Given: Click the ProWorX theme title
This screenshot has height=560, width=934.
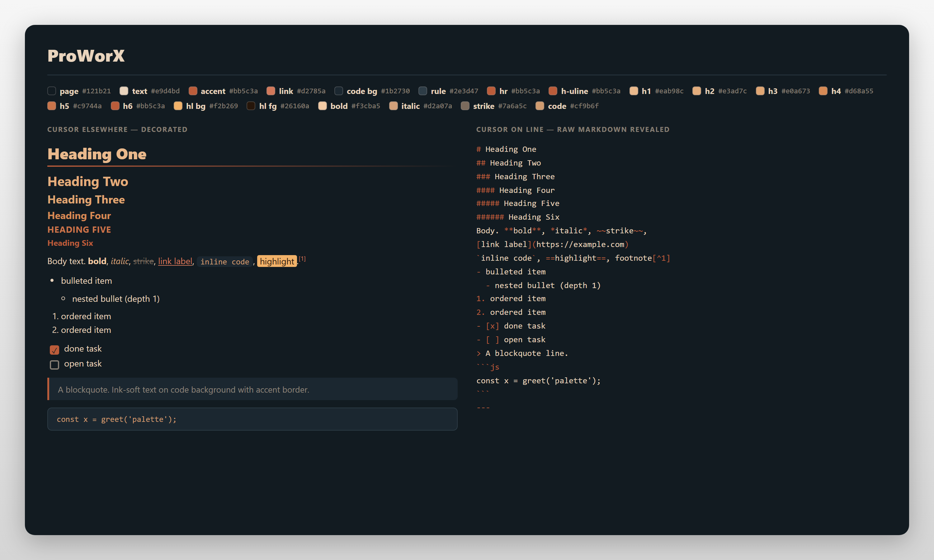Looking at the screenshot, I should click(x=86, y=56).
